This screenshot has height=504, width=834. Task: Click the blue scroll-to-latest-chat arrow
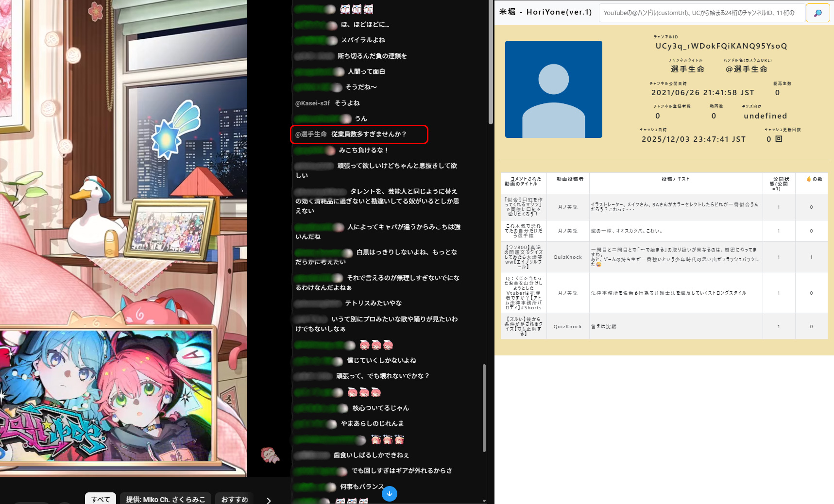tap(390, 493)
